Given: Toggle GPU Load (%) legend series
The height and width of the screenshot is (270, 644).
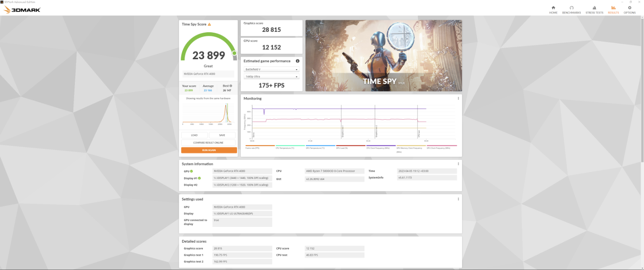Looking at the screenshot, I should click(351, 147).
